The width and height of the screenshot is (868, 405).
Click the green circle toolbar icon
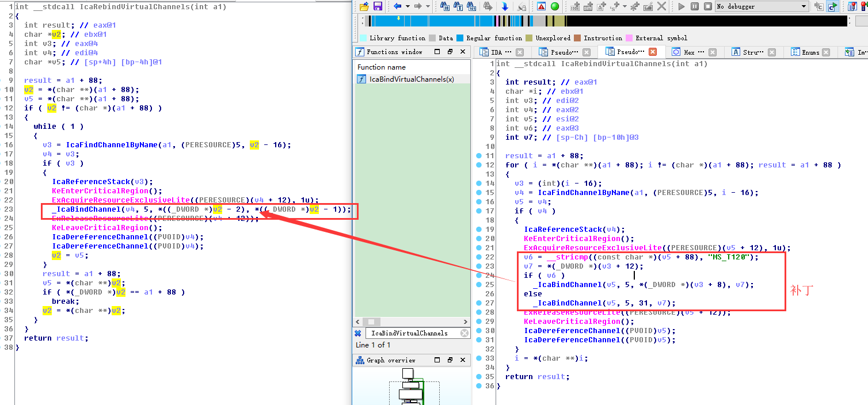tap(555, 6)
